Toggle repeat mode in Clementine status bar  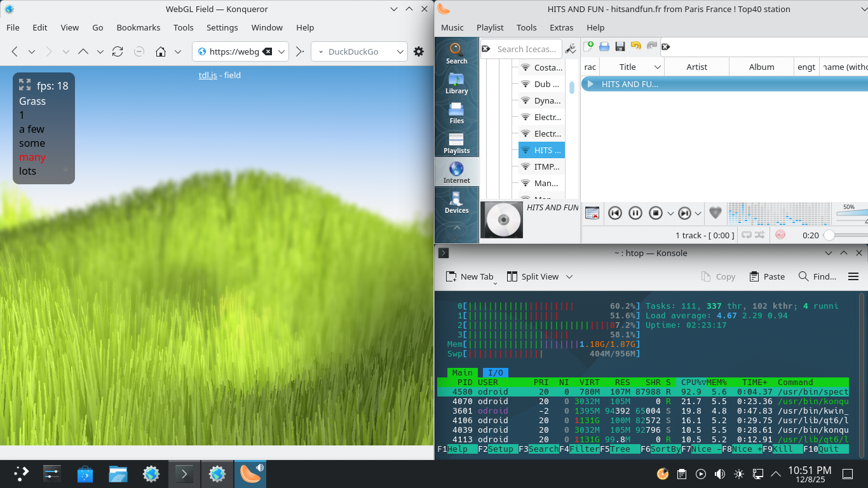[x=746, y=235]
